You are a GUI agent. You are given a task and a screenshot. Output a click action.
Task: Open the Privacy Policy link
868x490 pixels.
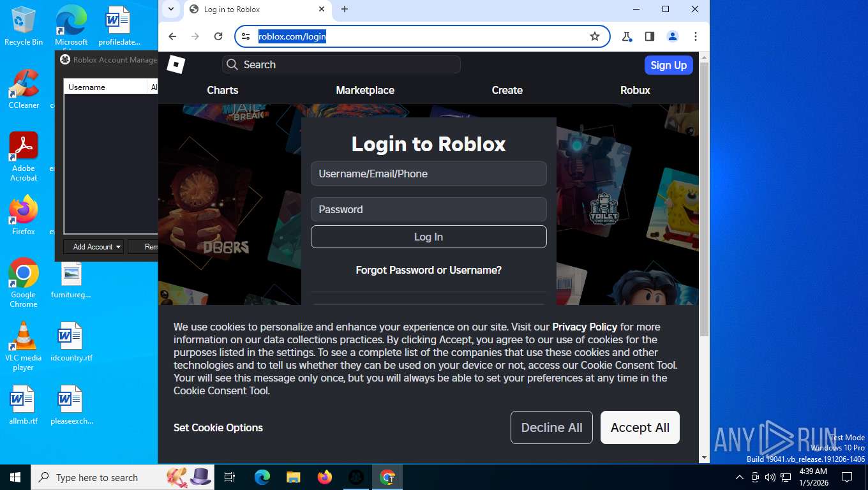(x=585, y=327)
